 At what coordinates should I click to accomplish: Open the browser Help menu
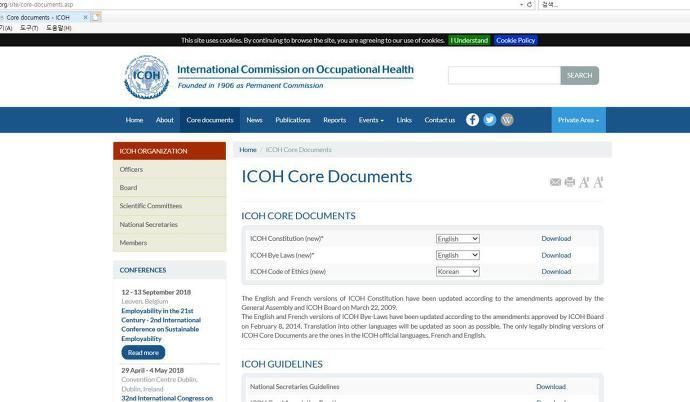click(59, 28)
